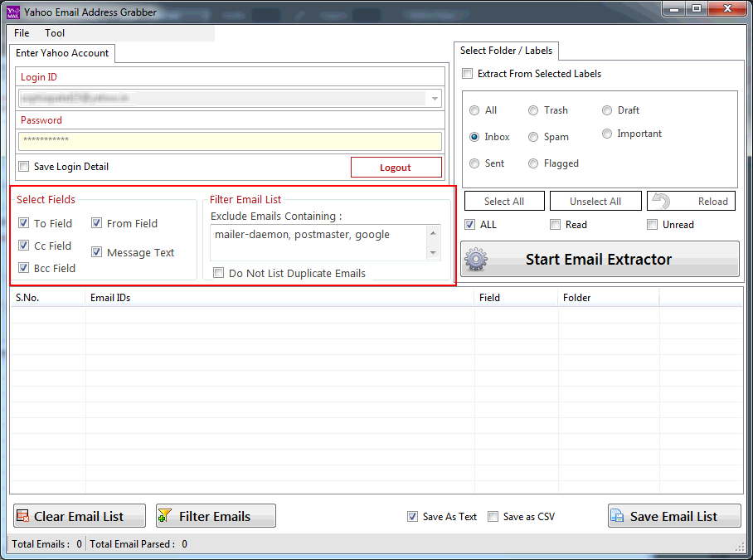Uncheck the Message Text checkbox
The height and width of the screenshot is (560, 753).
[x=96, y=252]
